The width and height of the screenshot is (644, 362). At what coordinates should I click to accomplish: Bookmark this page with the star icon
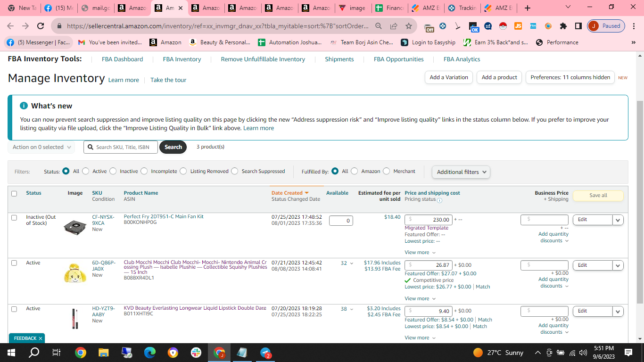tap(409, 26)
